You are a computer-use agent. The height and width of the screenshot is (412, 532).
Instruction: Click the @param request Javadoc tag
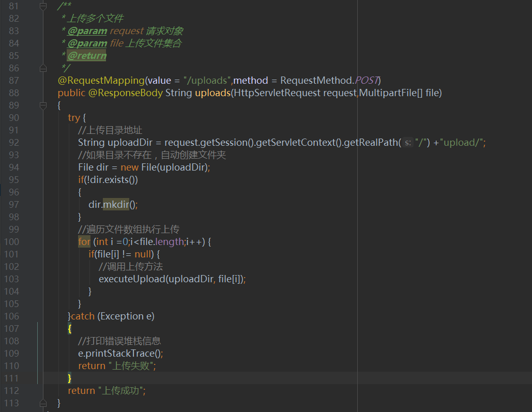87,31
